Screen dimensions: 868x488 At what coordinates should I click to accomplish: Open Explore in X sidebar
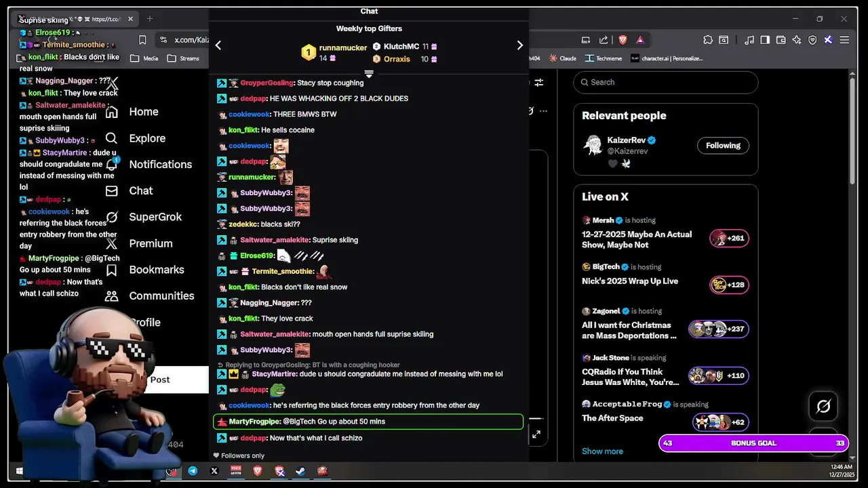[x=147, y=138]
